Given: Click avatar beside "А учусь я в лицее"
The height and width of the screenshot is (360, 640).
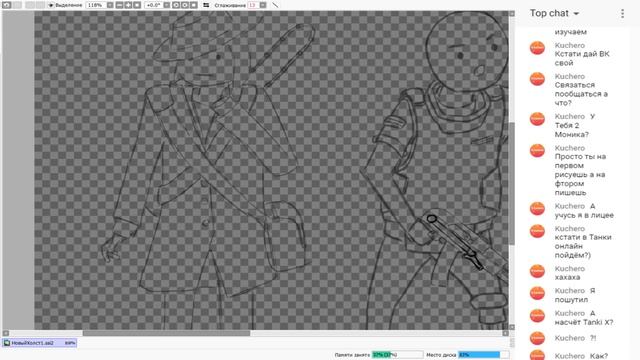Looking at the screenshot, I should tap(537, 209).
